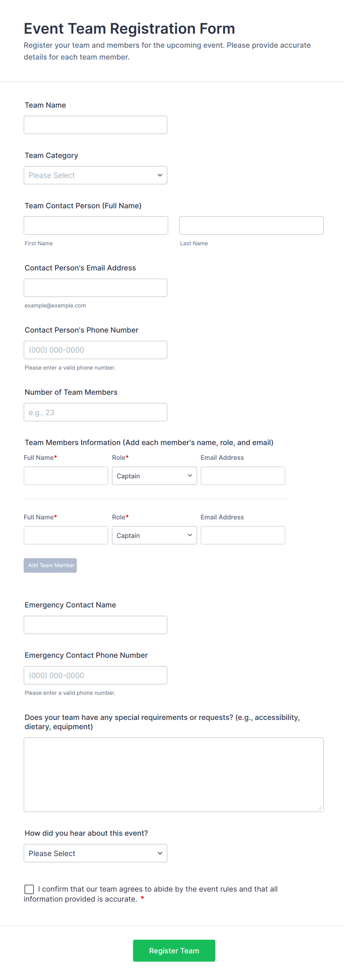Screen dimensions: 344x980
Task: Click second team member's Full Name field
Action: pyautogui.click(x=66, y=535)
